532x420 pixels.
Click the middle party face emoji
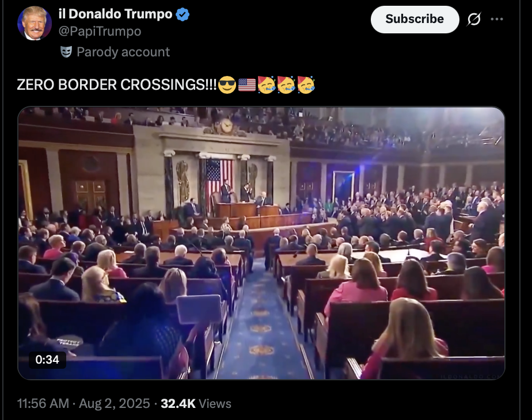[x=286, y=85]
